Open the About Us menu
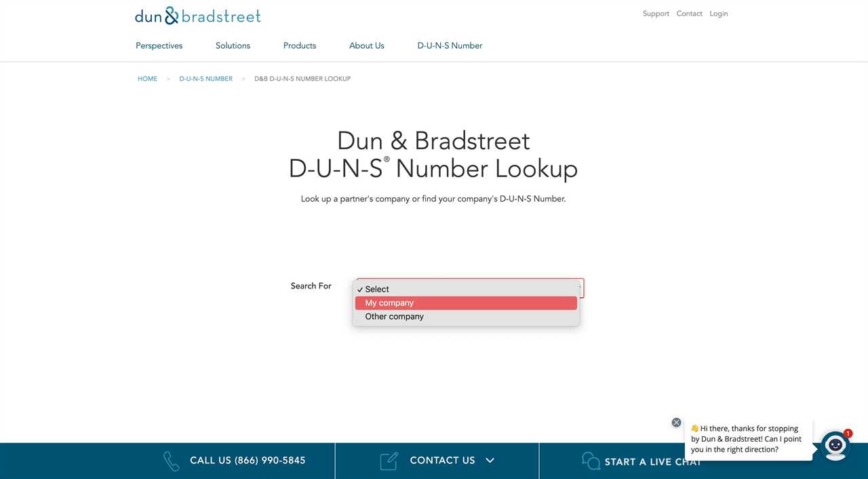 367,45
